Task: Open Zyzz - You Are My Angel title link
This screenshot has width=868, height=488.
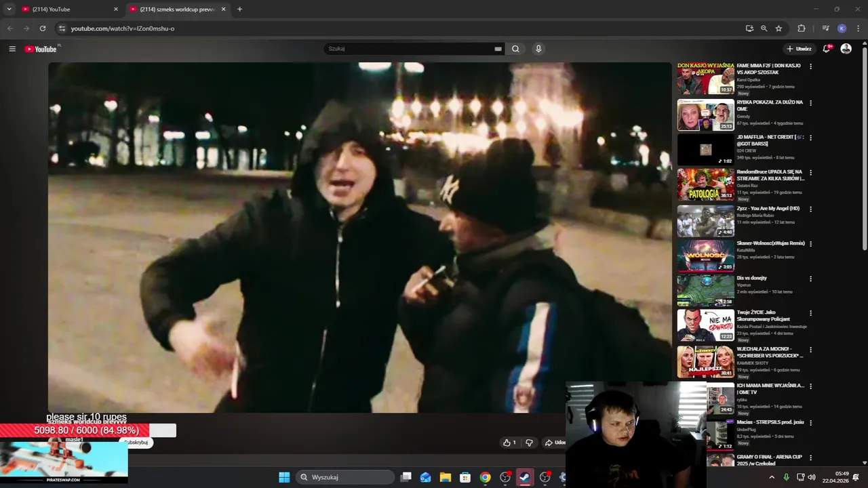Action: [x=768, y=209]
